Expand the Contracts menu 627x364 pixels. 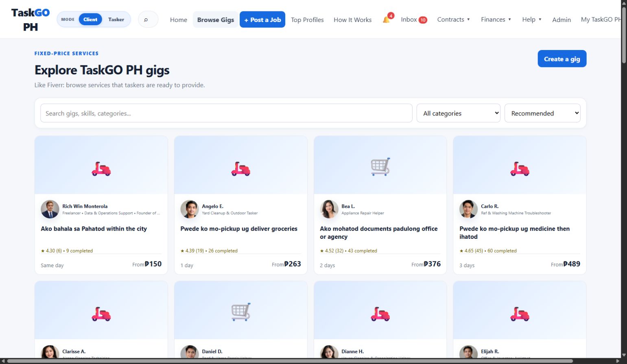(453, 20)
